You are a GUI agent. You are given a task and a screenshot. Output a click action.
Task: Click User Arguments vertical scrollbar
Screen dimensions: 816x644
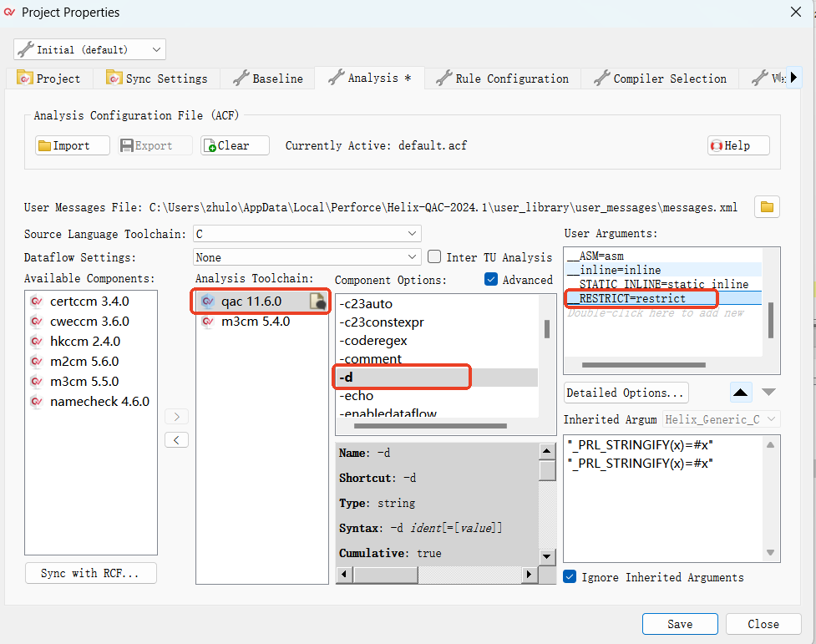click(x=771, y=320)
